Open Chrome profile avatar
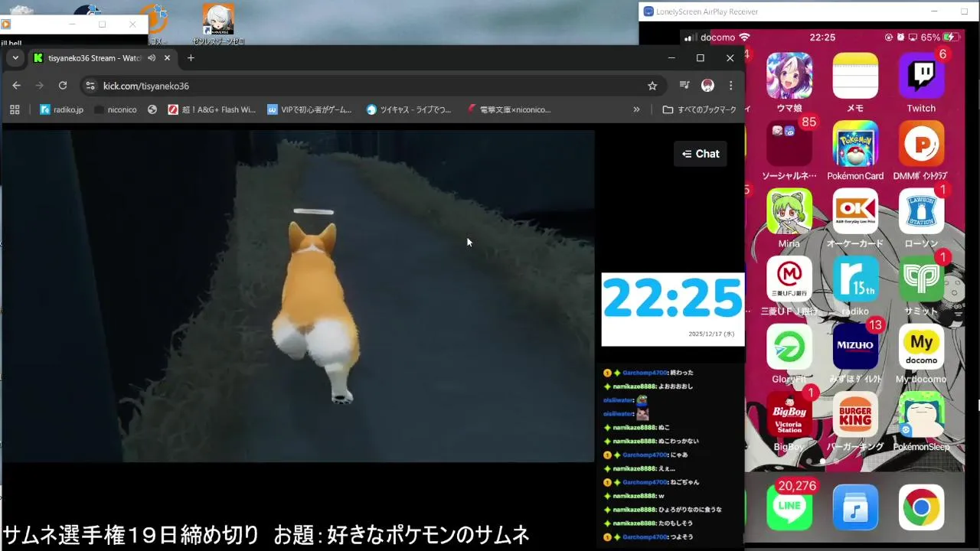Image resolution: width=980 pixels, height=551 pixels. coord(707,86)
